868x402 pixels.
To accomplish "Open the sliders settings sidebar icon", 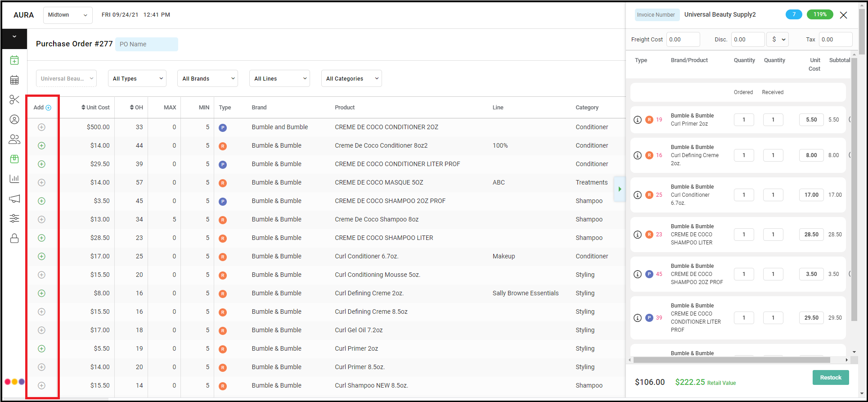I will point(14,218).
